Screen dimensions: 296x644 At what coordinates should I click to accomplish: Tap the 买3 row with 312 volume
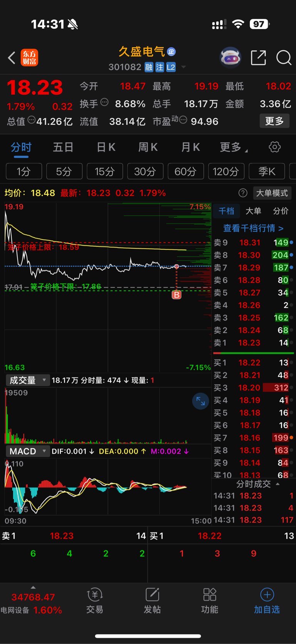point(253,388)
